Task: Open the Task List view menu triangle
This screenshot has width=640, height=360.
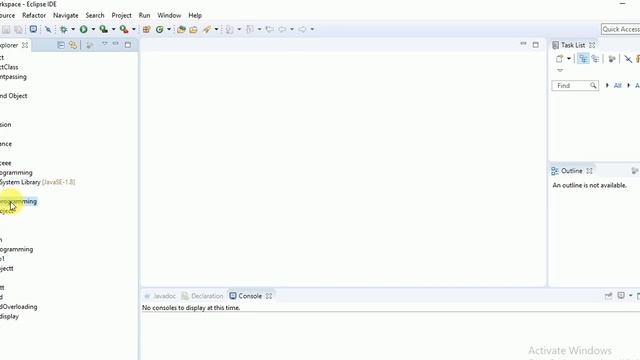Action: point(560,71)
